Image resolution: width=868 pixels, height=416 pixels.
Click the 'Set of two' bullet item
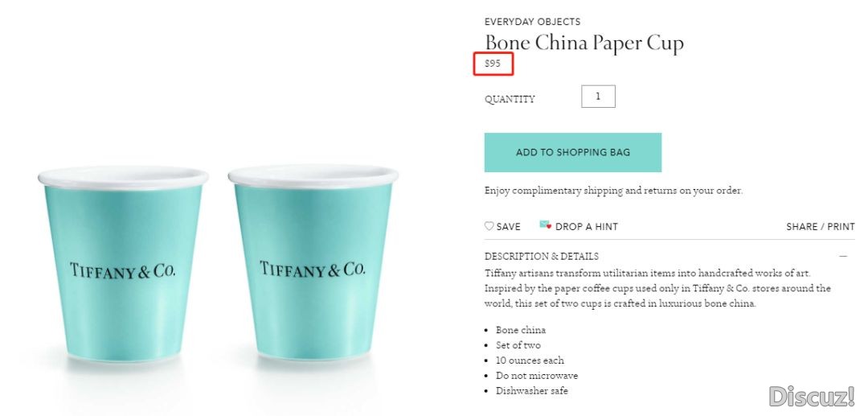coord(518,345)
